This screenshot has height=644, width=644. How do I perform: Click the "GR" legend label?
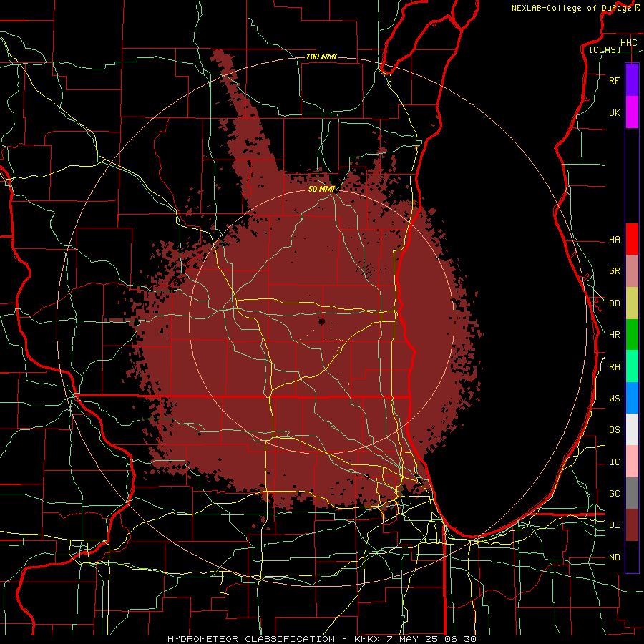[614, 271]
